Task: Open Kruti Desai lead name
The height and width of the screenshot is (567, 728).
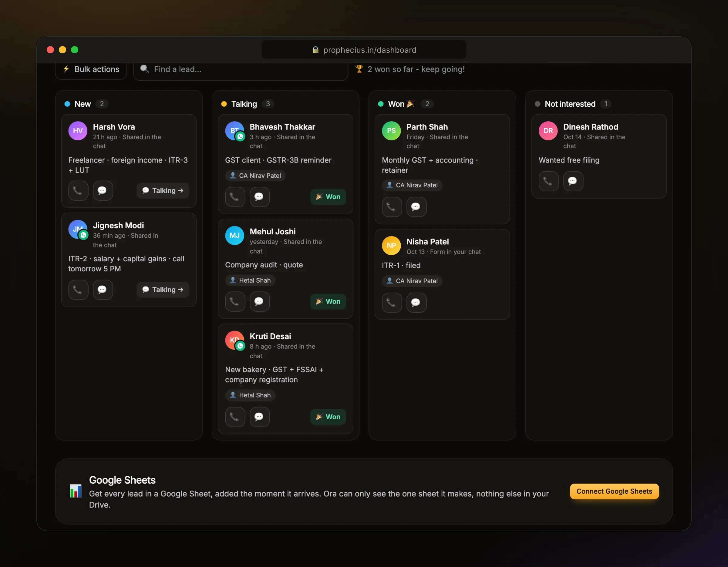Action: pyautogui.click(x=270, y=337)
